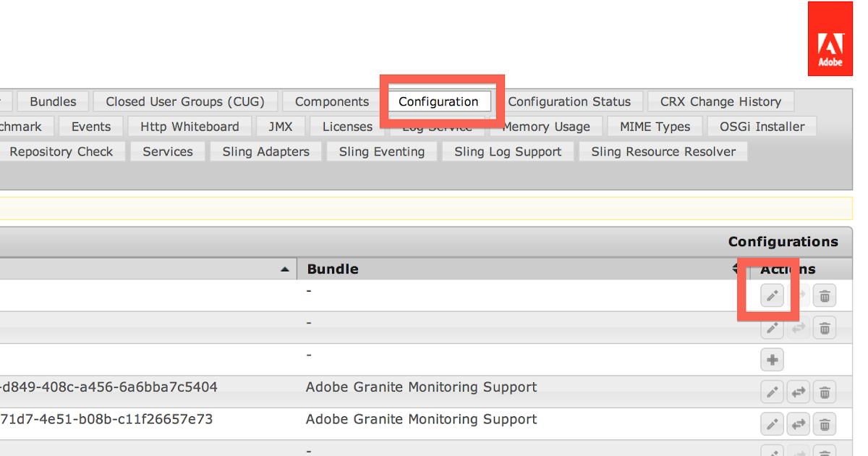Open the Configuration Status page
Screen dimensions: 868x456
coord(571,101)
